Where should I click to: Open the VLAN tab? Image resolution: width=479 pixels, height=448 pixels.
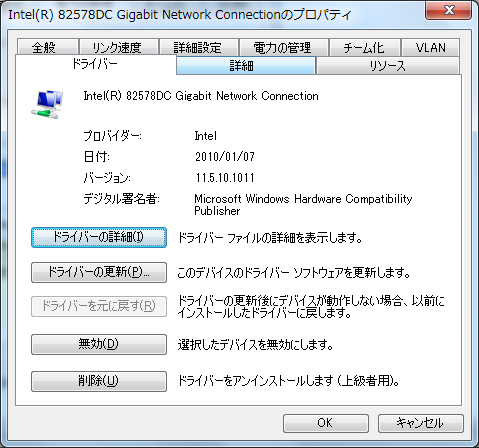point(430,47)
